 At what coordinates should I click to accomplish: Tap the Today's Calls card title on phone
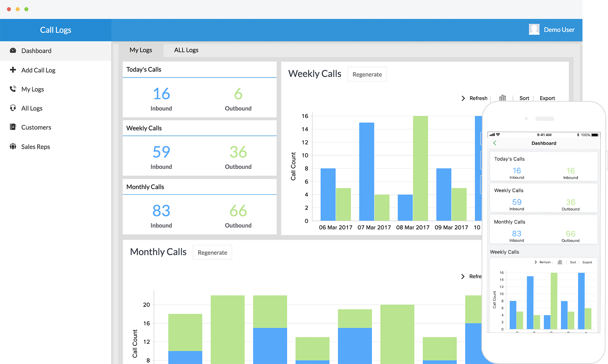click(509, 159)
